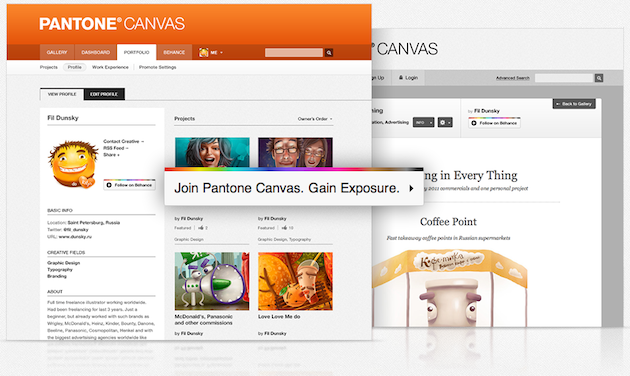Click the smiley user avatar in navbar
This screenshot has height=376, width=630.
coord(203,52)
